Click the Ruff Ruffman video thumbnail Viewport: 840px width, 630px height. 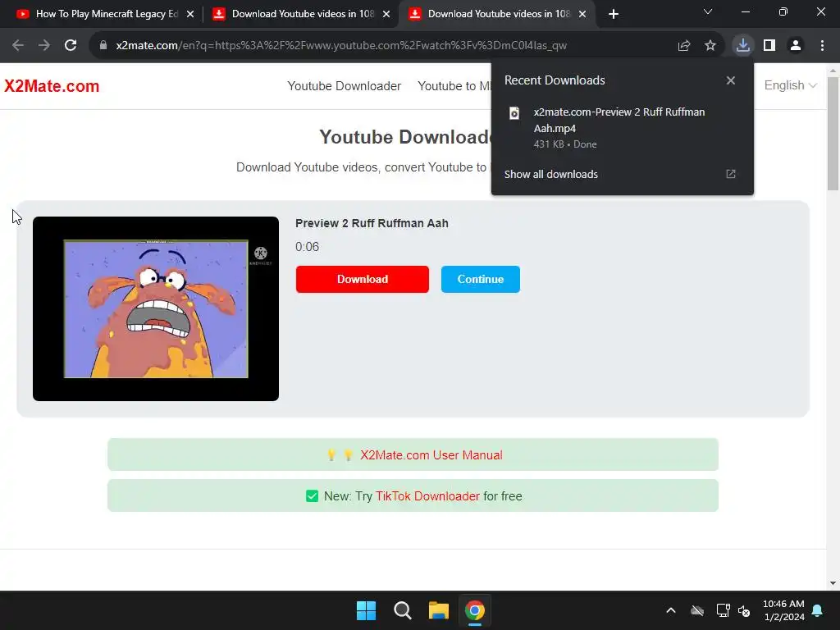pyautogui.click(x=156, y=308)
